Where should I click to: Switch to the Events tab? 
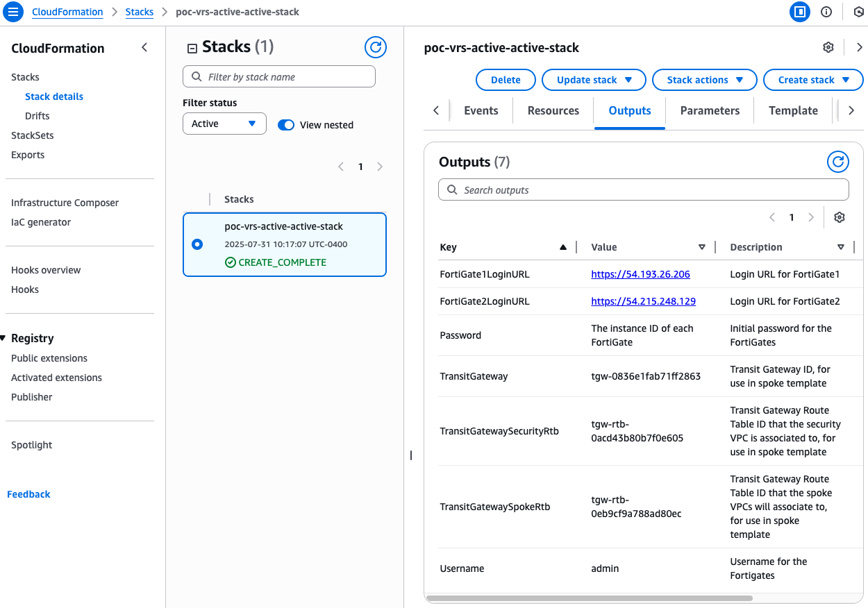[481, 110]
